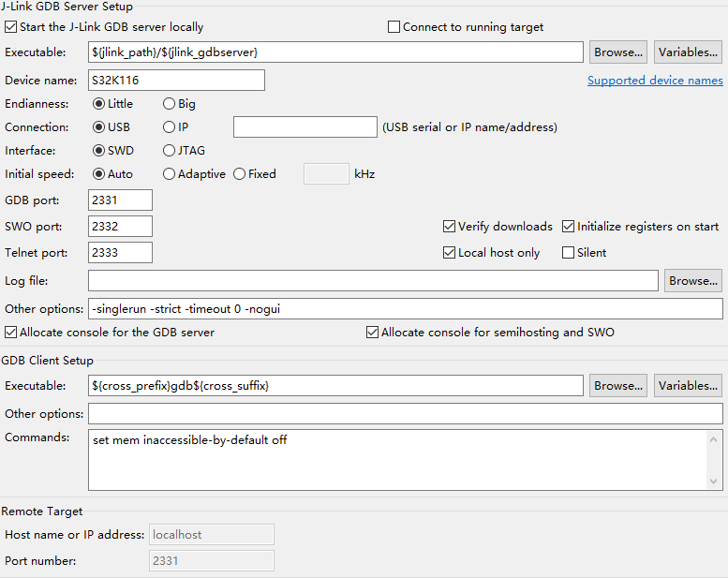Open Browse for J-Link server executable

pos(618,52)
